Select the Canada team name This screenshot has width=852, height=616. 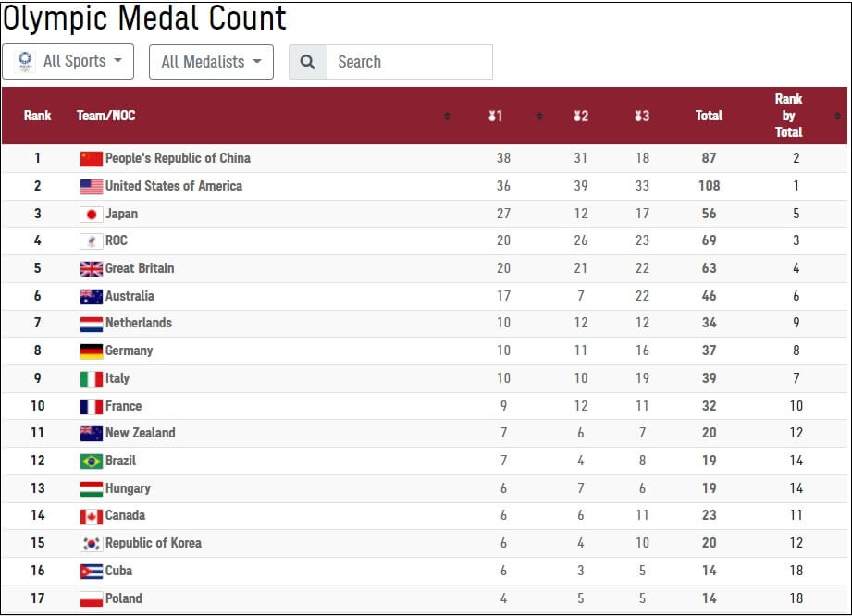125,515
